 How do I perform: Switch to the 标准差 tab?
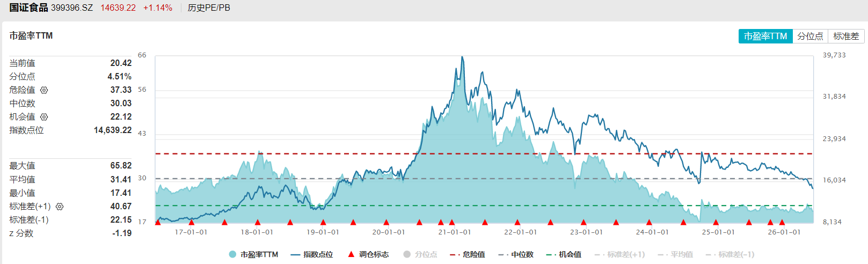pyautogui.click(x=846, y=36)
